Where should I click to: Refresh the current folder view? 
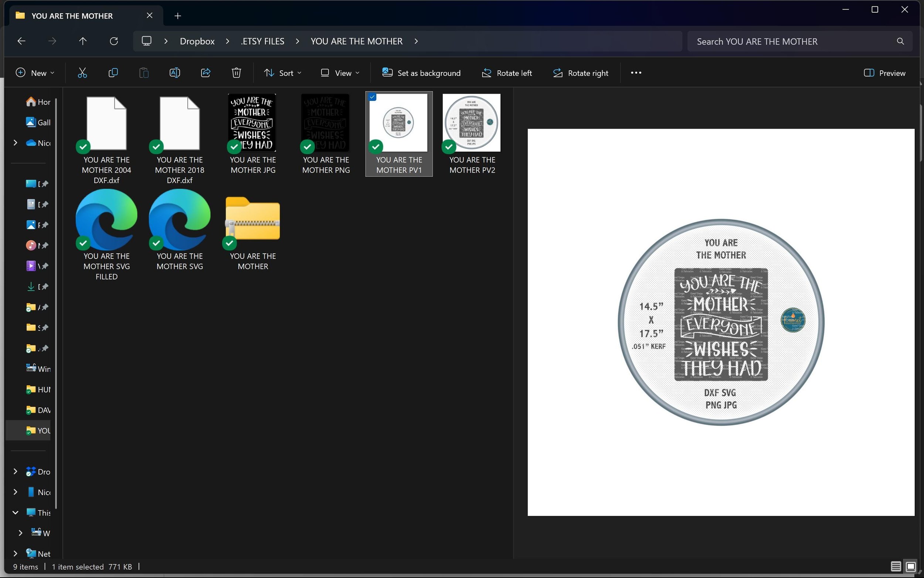[x=114, y=41]
